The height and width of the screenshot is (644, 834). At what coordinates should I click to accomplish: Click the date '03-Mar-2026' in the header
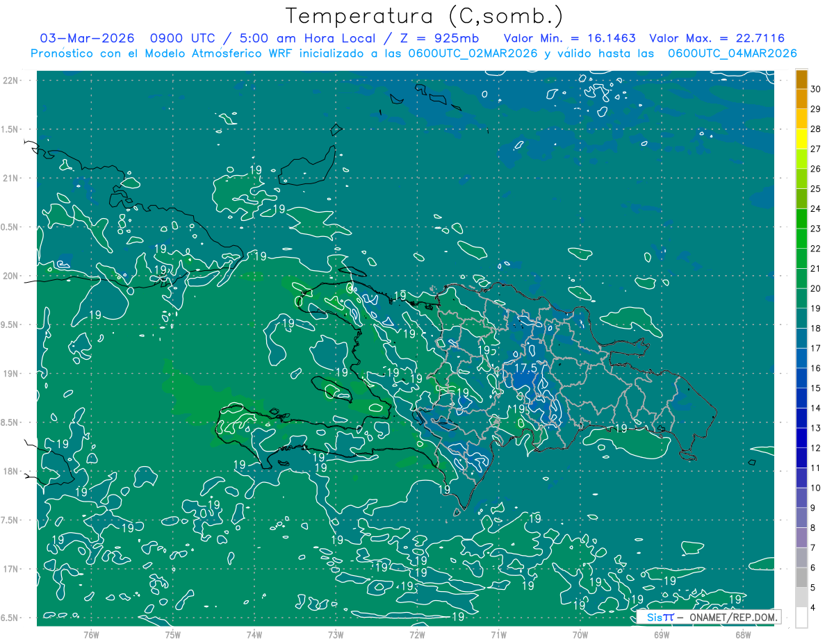tap(87, 38)
